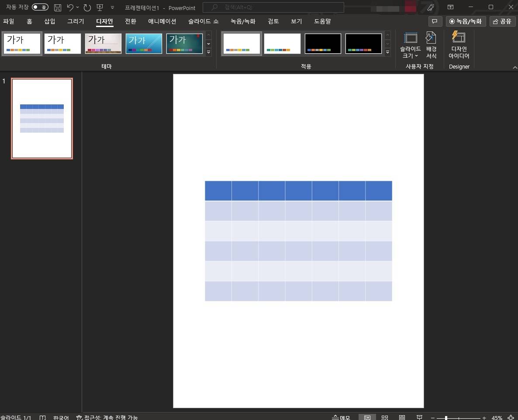Image resolution: width=518 pixels, height=420 pixels.
Task: Select the first black variant
Action: point(323,44)
